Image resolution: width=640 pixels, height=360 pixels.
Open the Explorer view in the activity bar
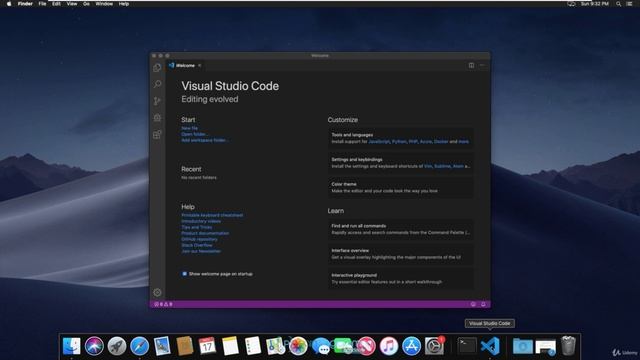point(157,68)
